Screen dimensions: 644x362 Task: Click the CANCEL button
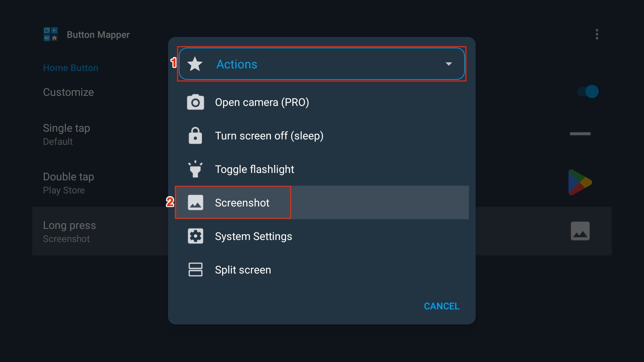pyautogui.click(x=441, y=306)
